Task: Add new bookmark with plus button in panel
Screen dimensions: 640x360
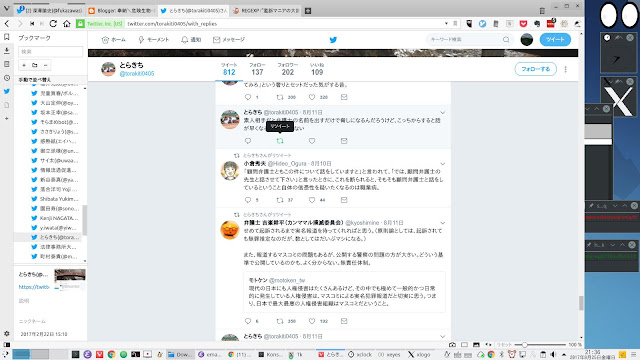Action: [x=24, y=65]
